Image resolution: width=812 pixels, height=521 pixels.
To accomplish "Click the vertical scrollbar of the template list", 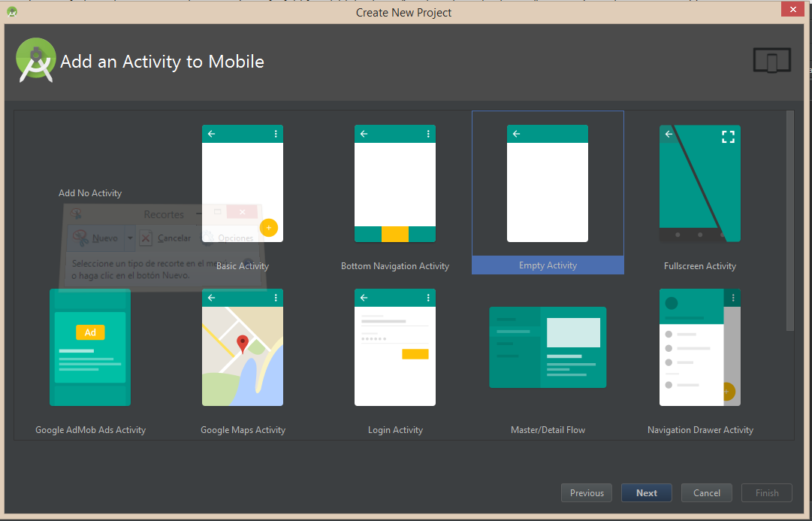I will (x=789, y=226).
